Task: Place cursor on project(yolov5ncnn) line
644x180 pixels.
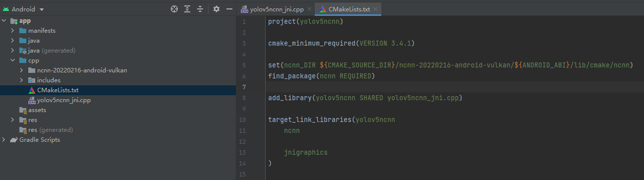Action: (305, 22)
